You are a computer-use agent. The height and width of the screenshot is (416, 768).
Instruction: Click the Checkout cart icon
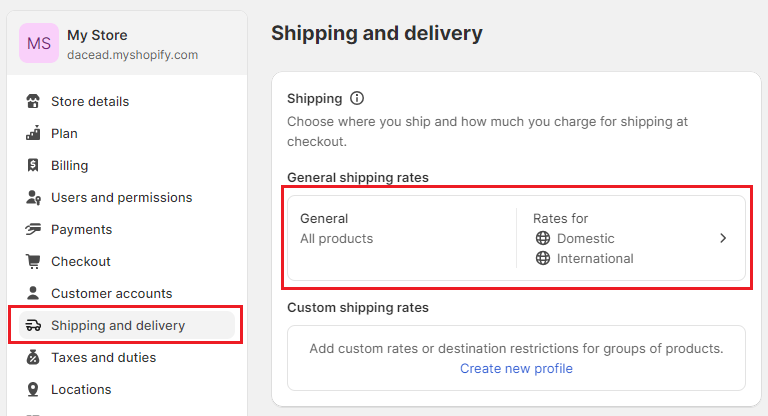point(33,261)
